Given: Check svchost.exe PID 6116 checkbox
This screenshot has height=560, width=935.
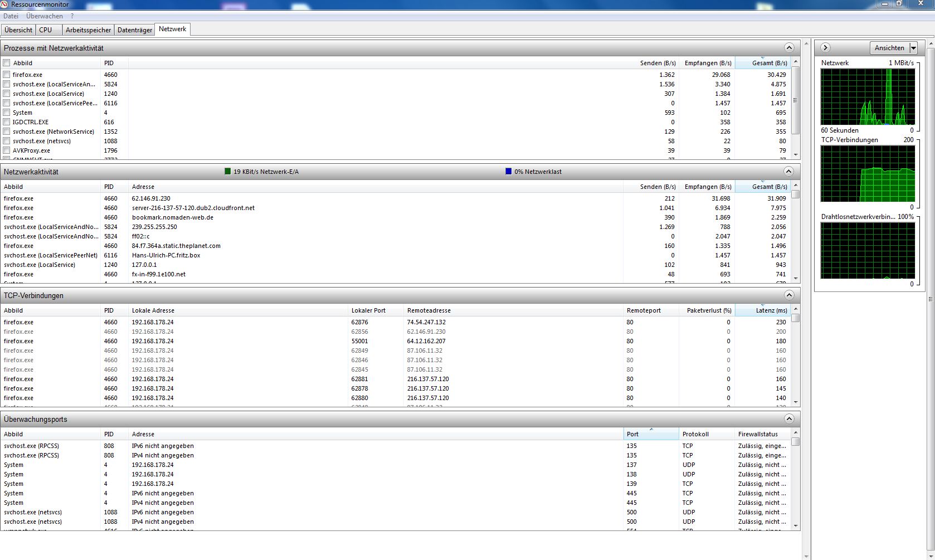Looking at the screenshot, I should click(x=7, y=103).
